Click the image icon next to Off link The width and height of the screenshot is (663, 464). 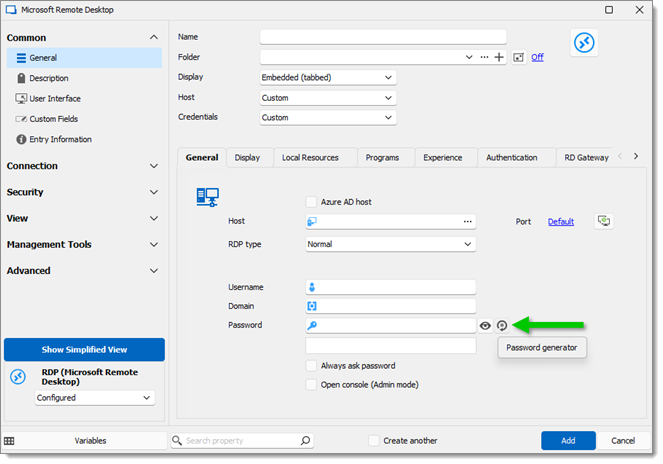518,57
